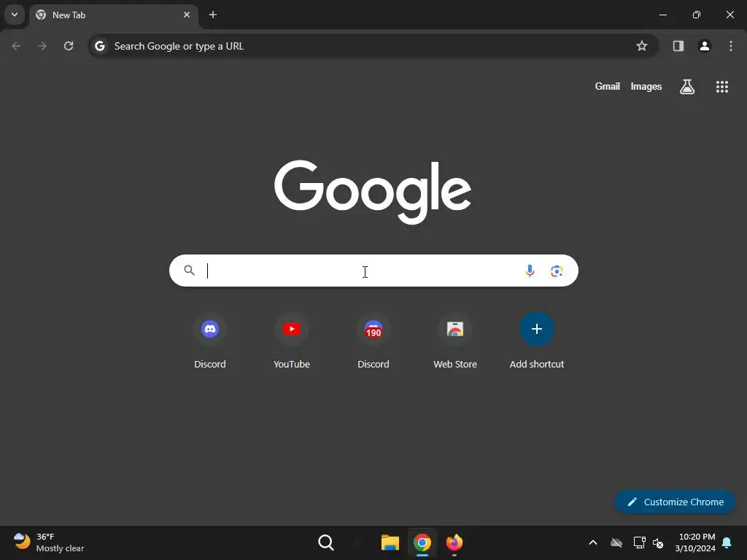Open Firefox from taskbar
747x560 pixels.
(454, 542)
